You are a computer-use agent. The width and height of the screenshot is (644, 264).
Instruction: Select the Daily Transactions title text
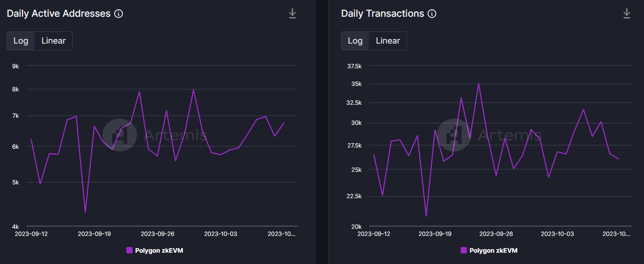tap(383, 14)
